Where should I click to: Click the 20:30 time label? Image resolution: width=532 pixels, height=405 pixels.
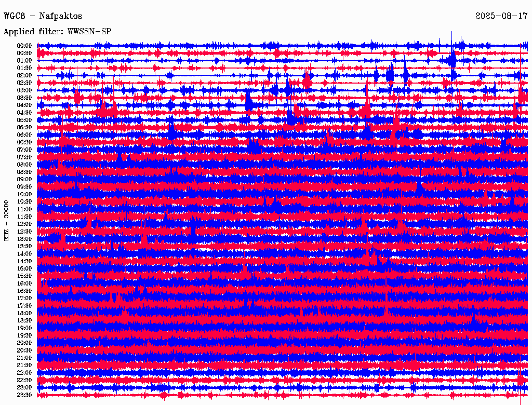[x=24, y=350]
